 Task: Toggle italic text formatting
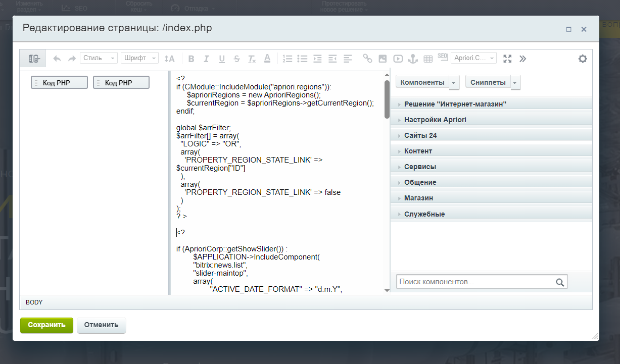click(206, 59)
